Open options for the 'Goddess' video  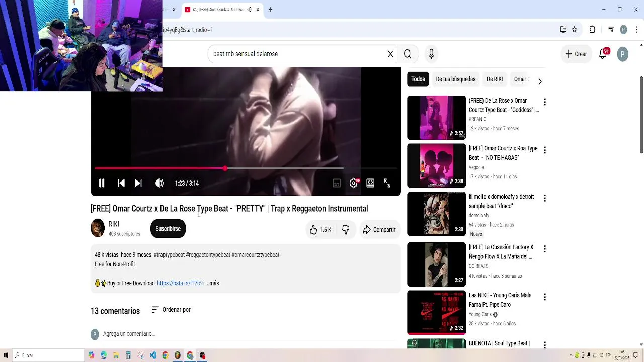pos(544,102)
